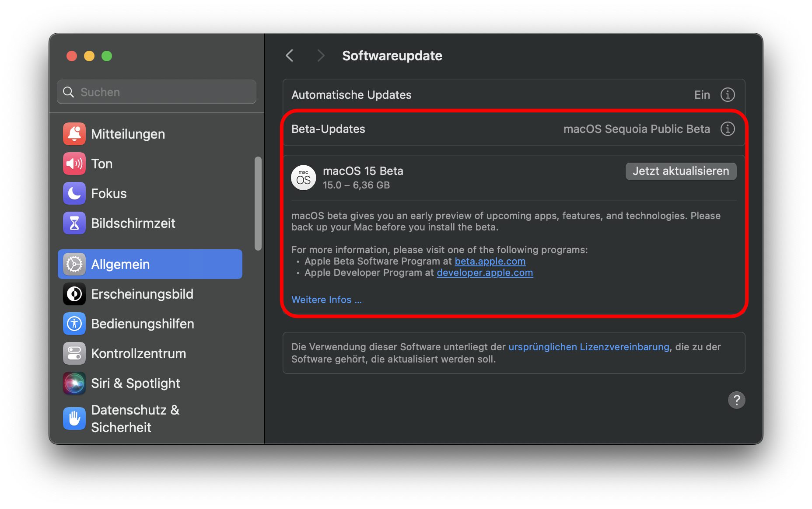The image size is (812, 509).
Task: Show info for Automatische Updates
Action: coord(727,95)
